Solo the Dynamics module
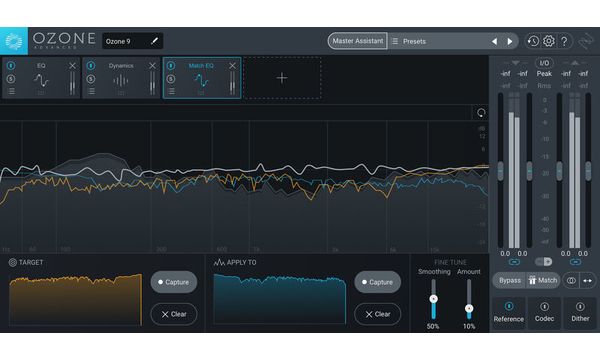Screen dimensions: 600x360 pos(91,79)
